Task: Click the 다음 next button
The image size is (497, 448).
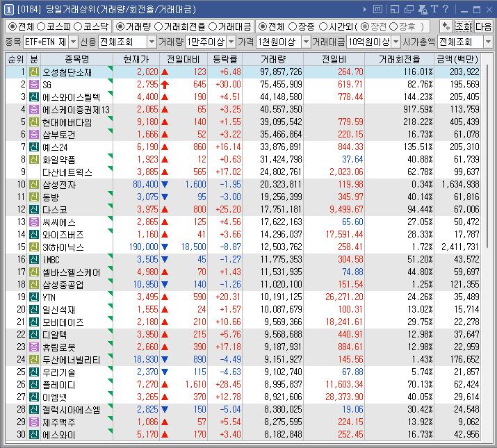Action: pos(483,26)
